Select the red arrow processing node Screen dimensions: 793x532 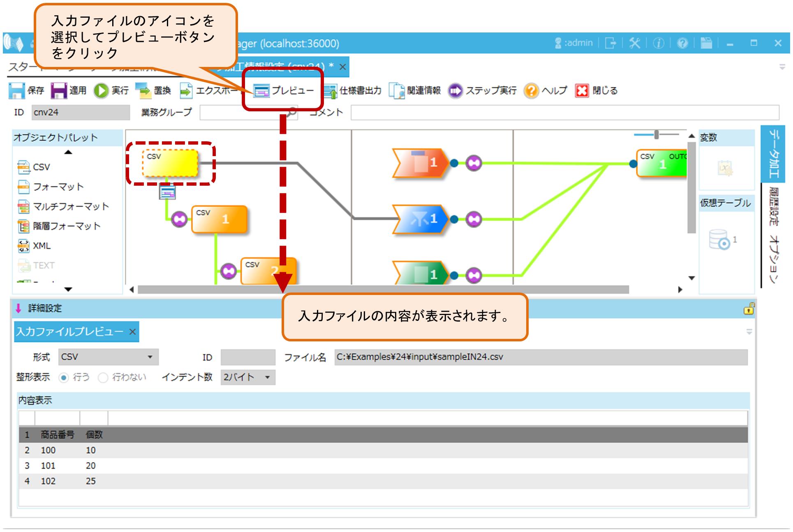pyautogui.click(x=420, y=163)
